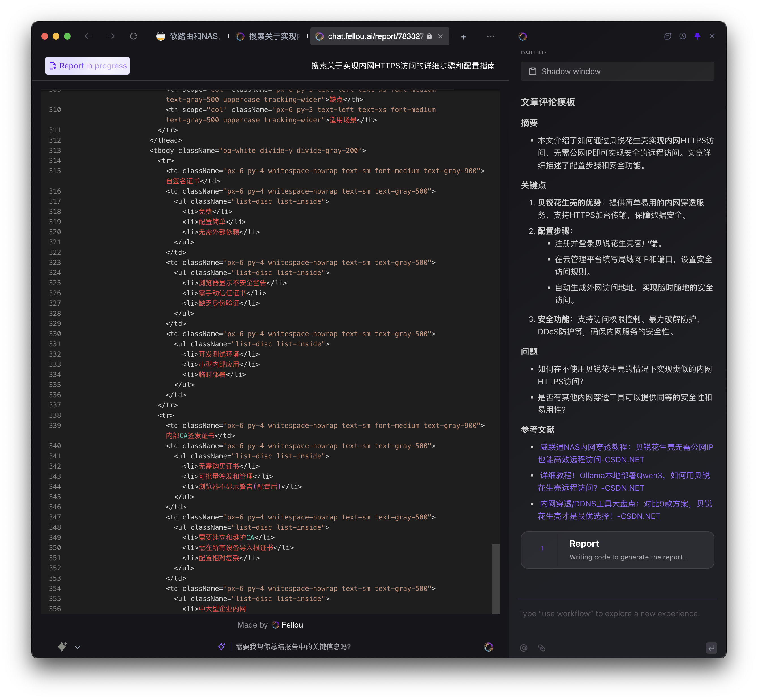Close the chat.fellou.ai report tab
This screenshot has width=758, height=700.
click(440, 36)
